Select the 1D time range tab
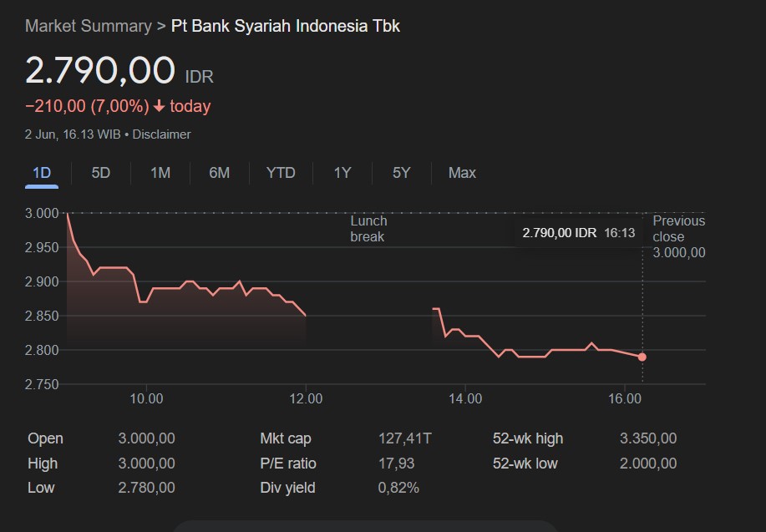The height and width of the screenshot is (532, 766). tap(42, 173)
